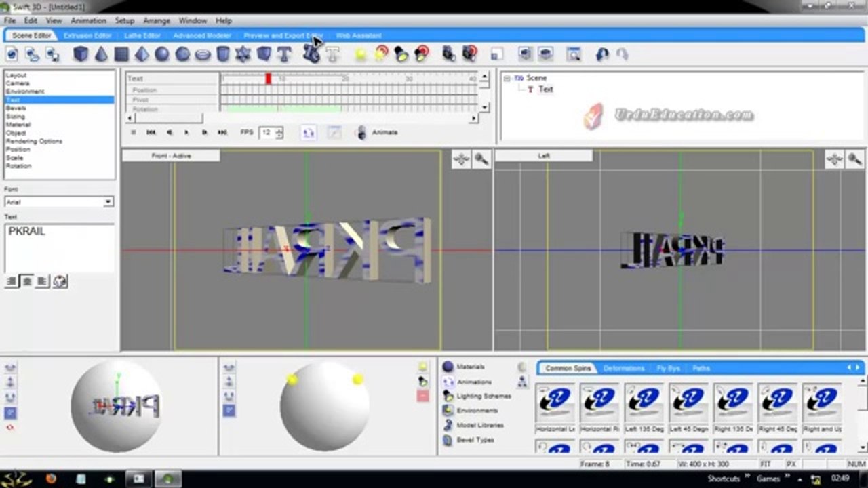The height and width of the screenshot is (488, 868).
Task: Open the Deformations gallery tab
Action: pyautogui.click(x=624, y=368)
